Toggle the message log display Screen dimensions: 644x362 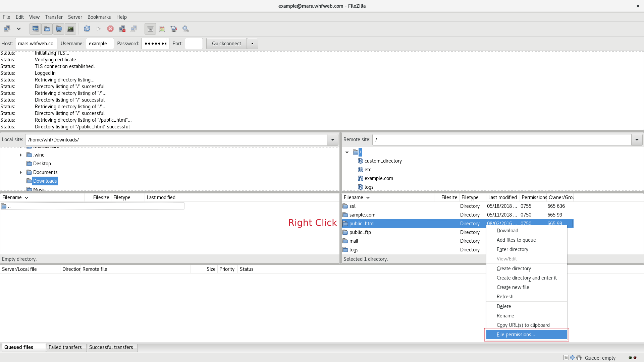[x=35, y=29]
